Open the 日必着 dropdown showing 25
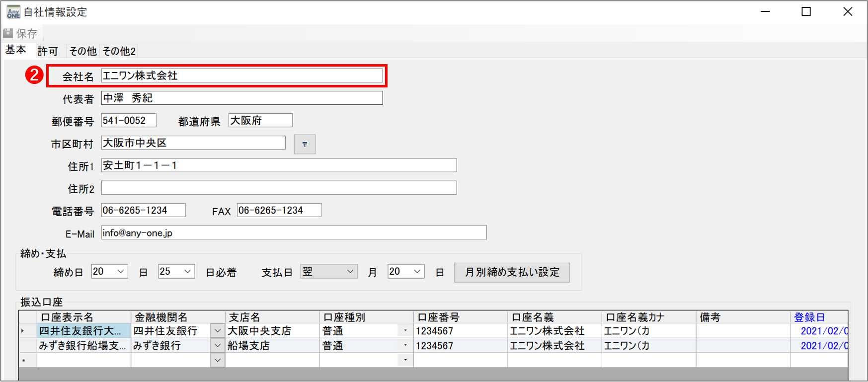The width and height of the screenshot is (868, 382). point(187,272)
